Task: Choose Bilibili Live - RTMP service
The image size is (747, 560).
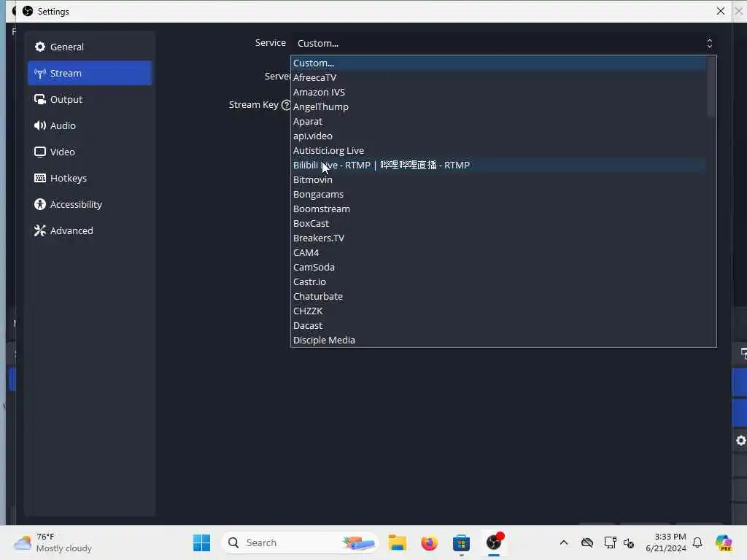Action: pos(499,166)
